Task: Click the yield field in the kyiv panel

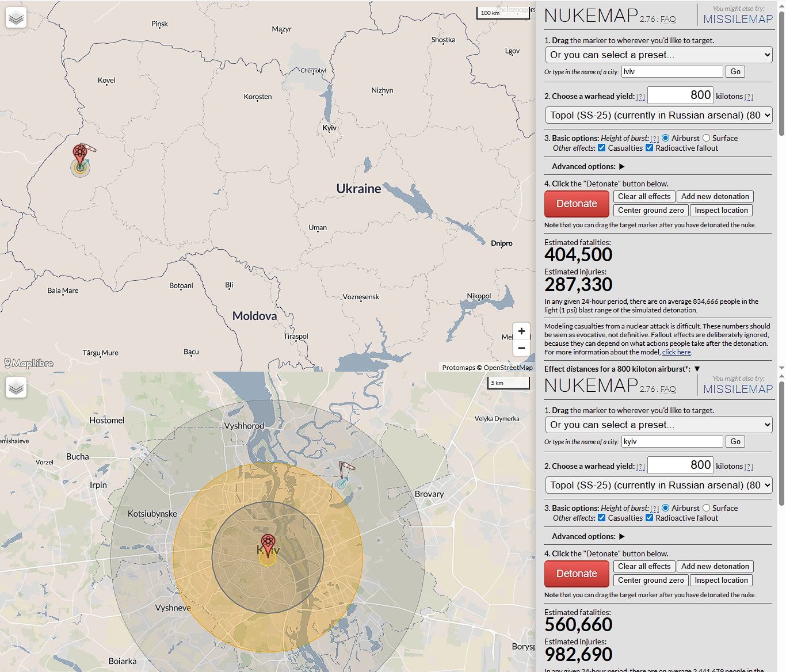Action: tap(681, 465)
